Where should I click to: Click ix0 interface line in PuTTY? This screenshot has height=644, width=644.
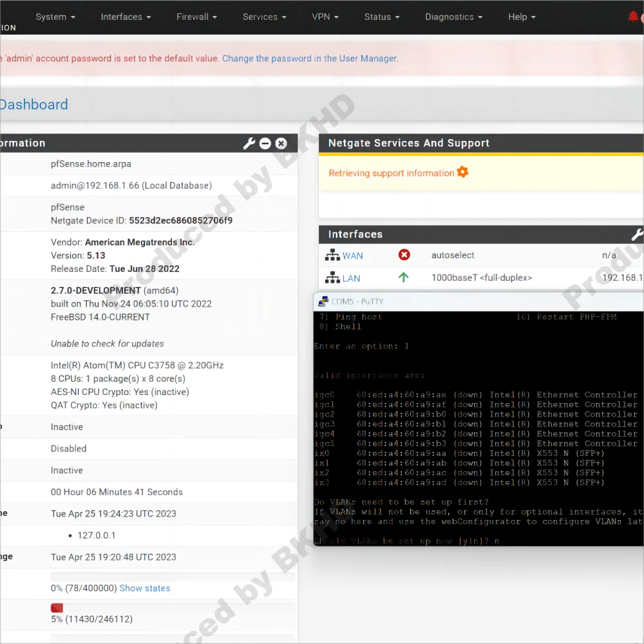click(x=459, y=453)
